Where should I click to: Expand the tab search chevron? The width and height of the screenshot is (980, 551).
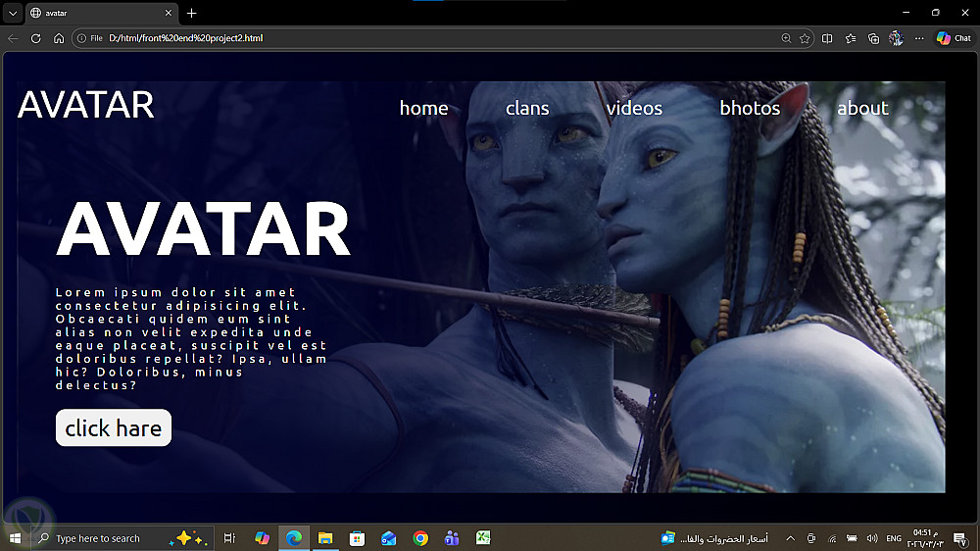coord(13,13)
